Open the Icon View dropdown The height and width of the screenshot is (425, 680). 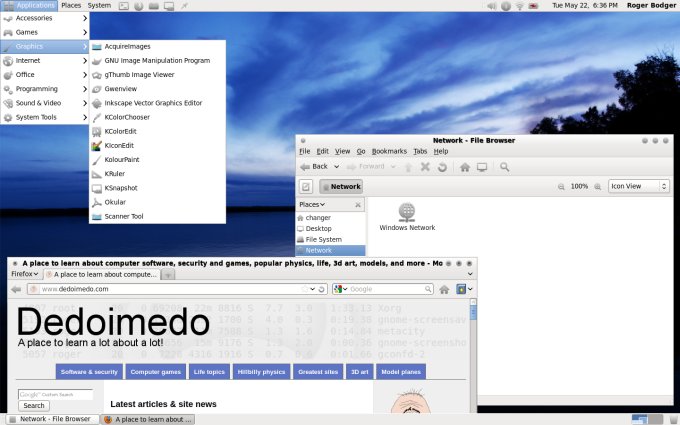pos(639,186)
